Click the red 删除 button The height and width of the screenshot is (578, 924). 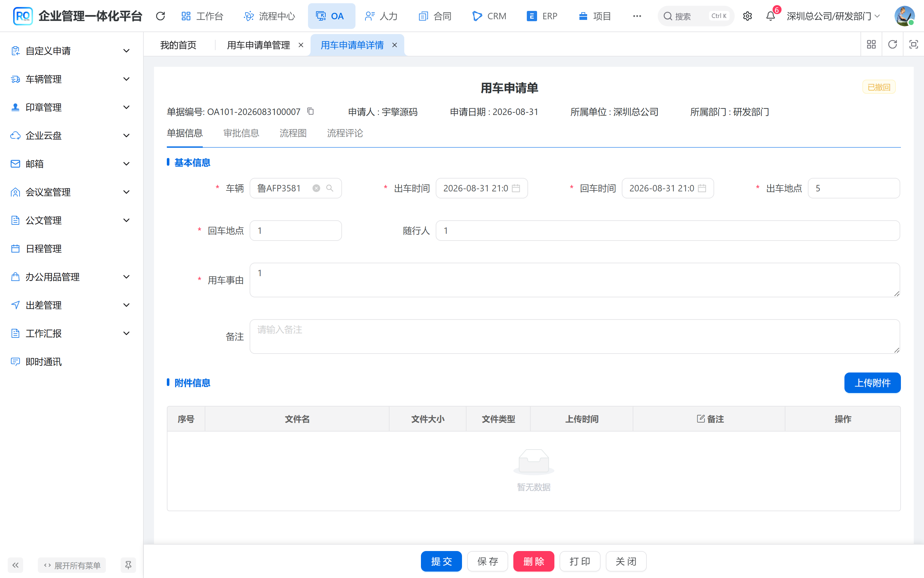[x=534, y=561]
